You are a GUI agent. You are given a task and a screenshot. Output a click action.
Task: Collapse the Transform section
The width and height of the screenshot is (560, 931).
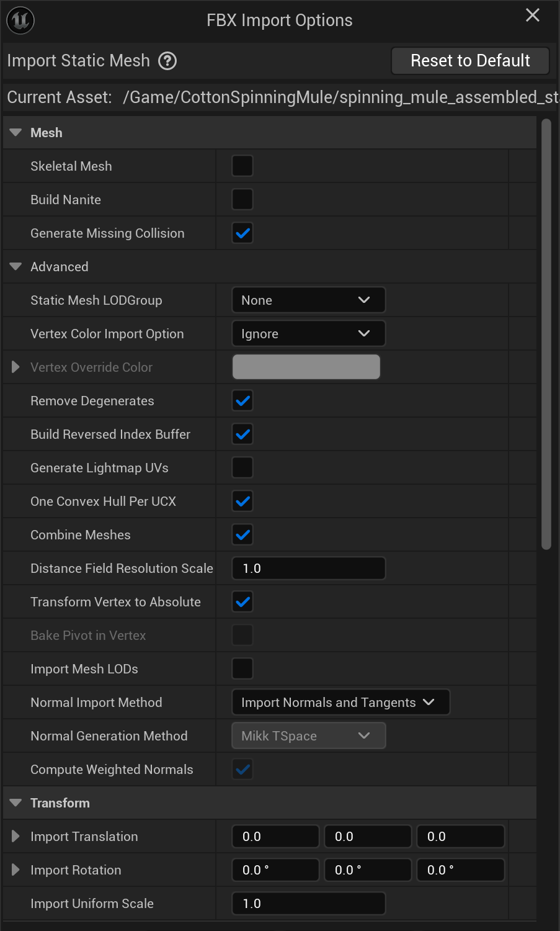point(16,803)
